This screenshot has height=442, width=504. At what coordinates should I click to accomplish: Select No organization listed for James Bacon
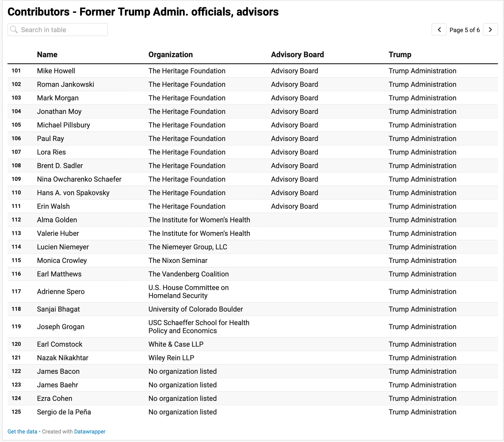coord(183,371)
